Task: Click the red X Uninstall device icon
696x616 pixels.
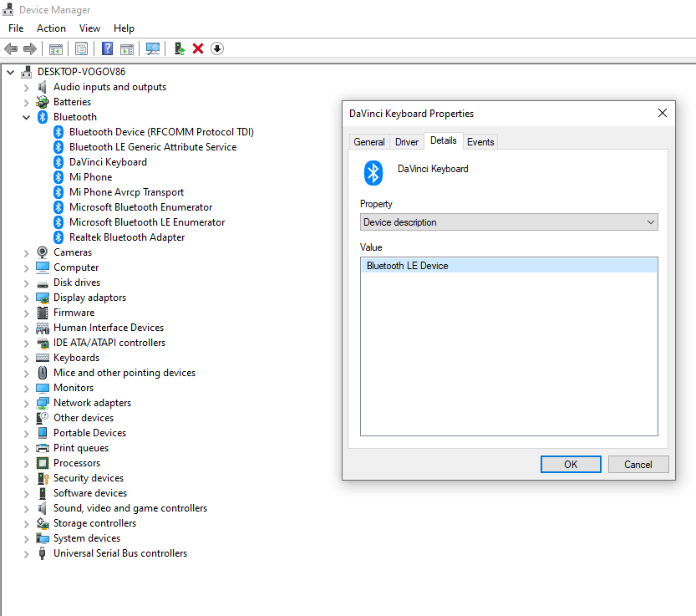Action: point(198,48)
